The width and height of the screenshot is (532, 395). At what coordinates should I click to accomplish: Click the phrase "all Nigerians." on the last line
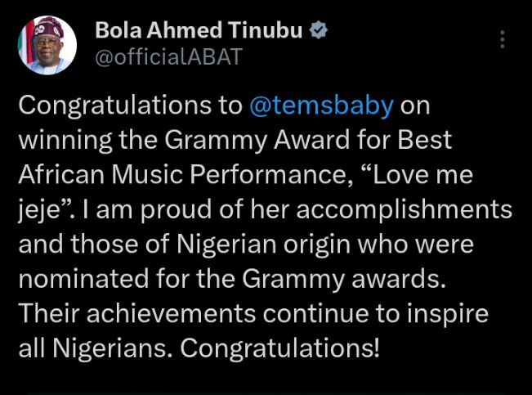click(94, 348)
